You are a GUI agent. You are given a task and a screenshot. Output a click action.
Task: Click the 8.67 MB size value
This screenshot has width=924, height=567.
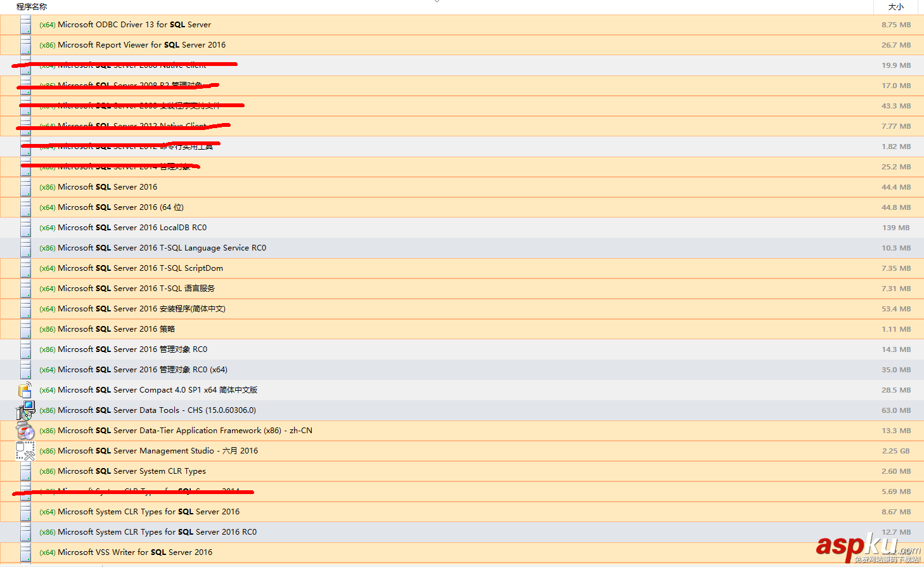pos(896,512)
